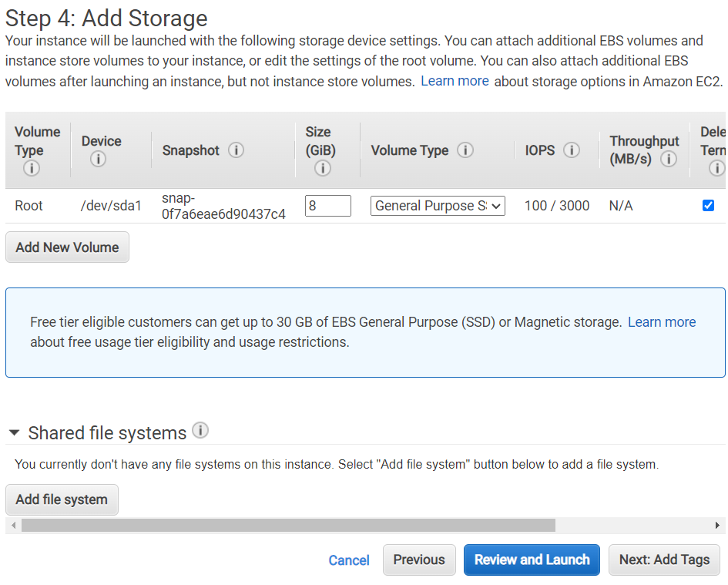Click the Add New Volume button
The width and height of the screenshot is (728, 585).
(67, 247)
